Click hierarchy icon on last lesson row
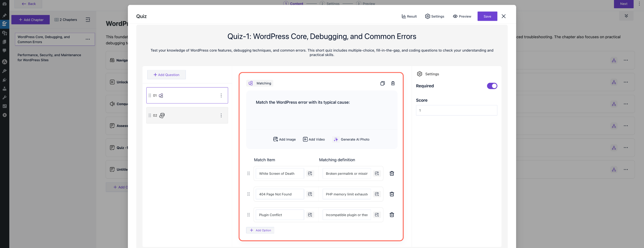The height and width of the screenshot is (248, 644). [614, 170]
